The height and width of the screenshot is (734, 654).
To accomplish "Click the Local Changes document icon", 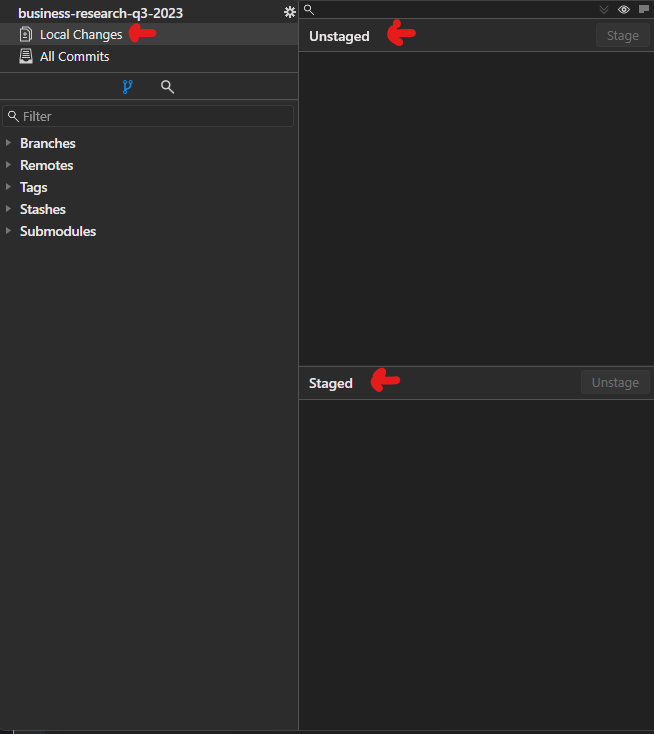I will (26, 34).
